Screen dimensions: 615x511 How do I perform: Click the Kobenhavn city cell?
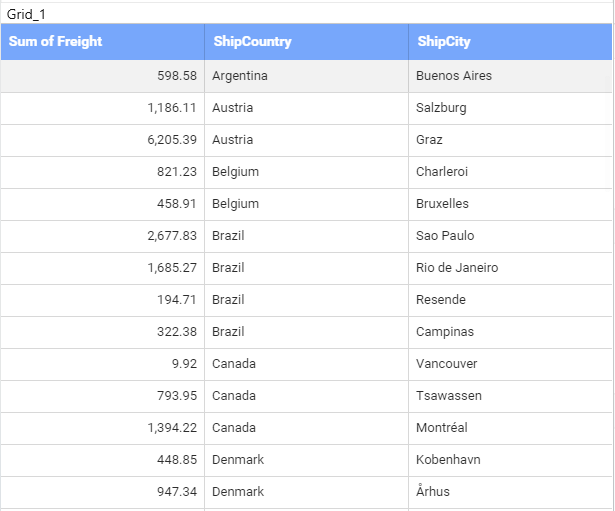click(448, 460)
